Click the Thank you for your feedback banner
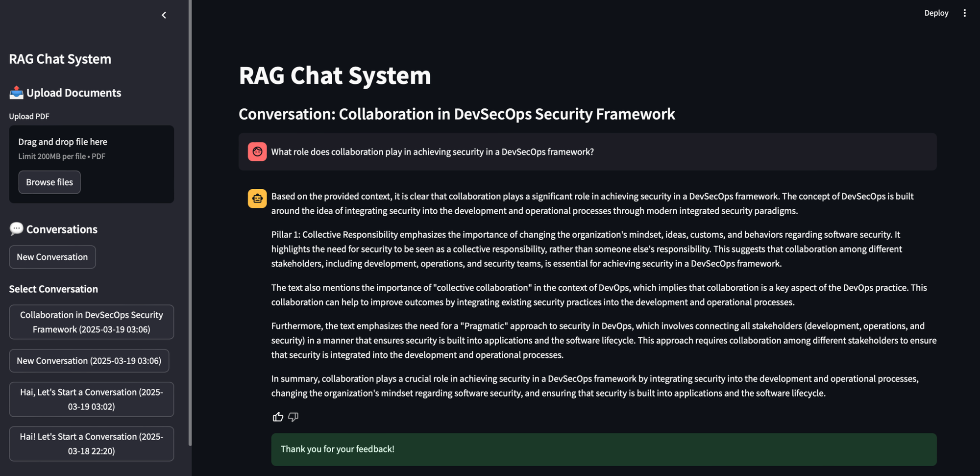Screen dimensions: 980x476 click(604, 449)
